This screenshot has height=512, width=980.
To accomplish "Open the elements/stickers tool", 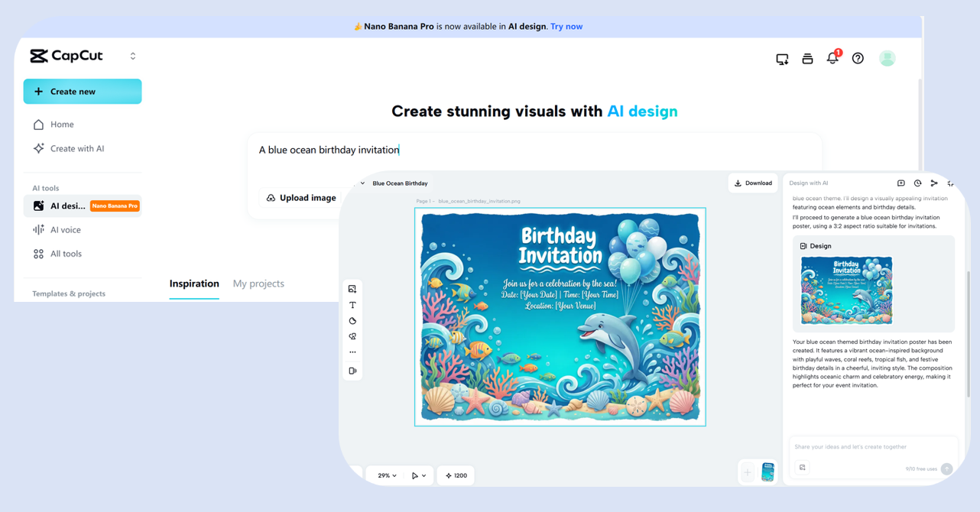I will coord(352,336).
